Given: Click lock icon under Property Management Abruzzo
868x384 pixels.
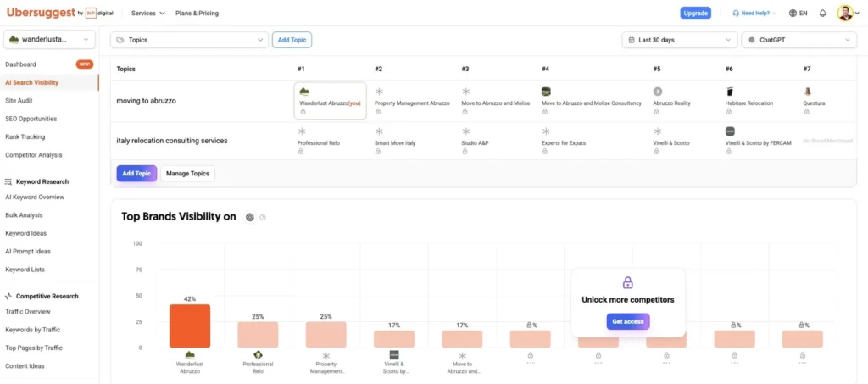Looking at the screenshot, I should click(378, 111).
